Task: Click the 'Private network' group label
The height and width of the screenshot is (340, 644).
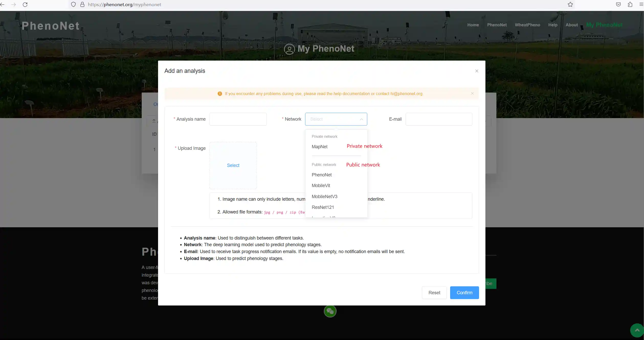Action: tap(324, 137)
